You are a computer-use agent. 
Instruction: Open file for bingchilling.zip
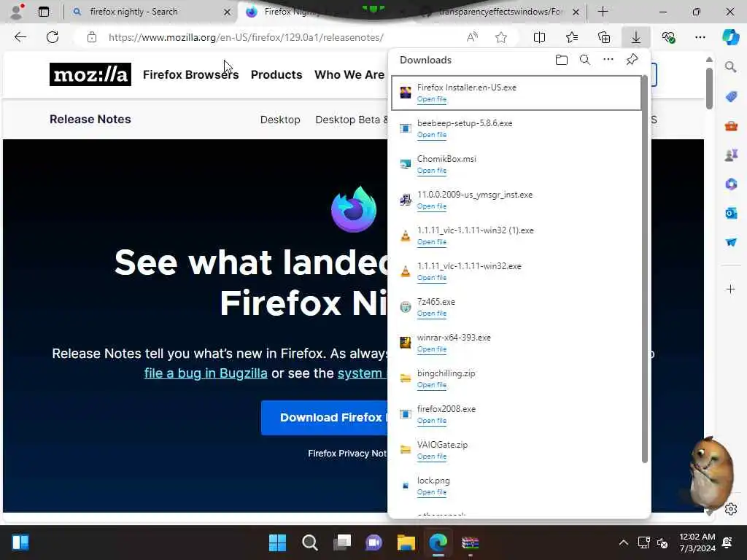pyautogui.click(x=432, y=385)
